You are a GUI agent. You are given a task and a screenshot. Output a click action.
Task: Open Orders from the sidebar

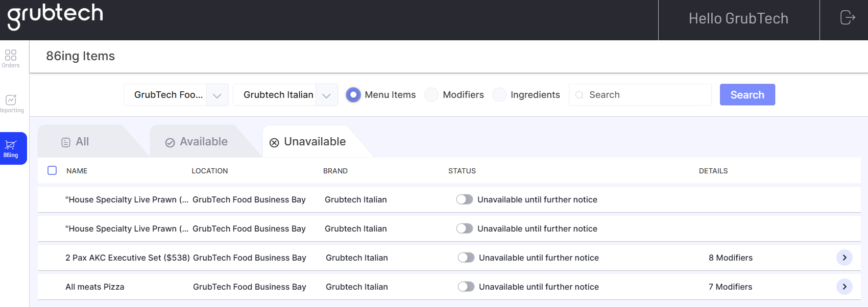11,58
